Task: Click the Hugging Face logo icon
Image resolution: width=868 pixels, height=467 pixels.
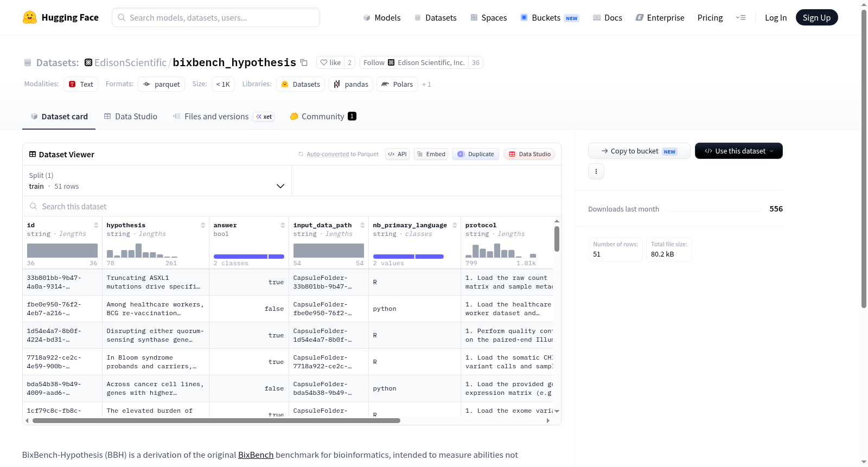Action: (x=30, y=17)
